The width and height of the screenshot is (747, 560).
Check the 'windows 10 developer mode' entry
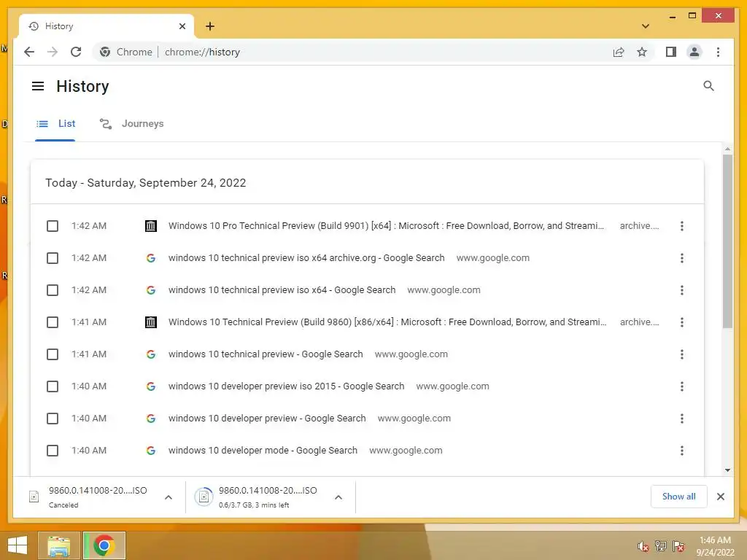click(53, 451)
